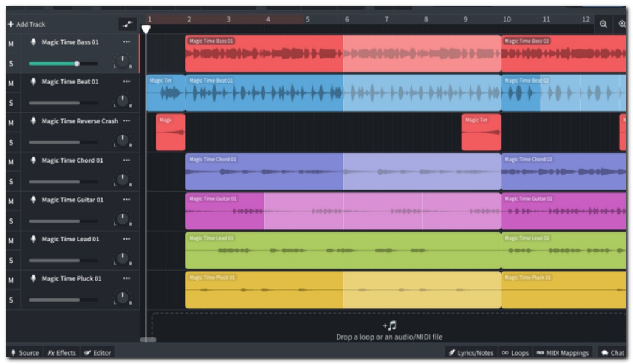Mute the Magic Time Bass 01 track
Image resolution: width=633 pixels, height=364 pixels.
pos(11,44)
